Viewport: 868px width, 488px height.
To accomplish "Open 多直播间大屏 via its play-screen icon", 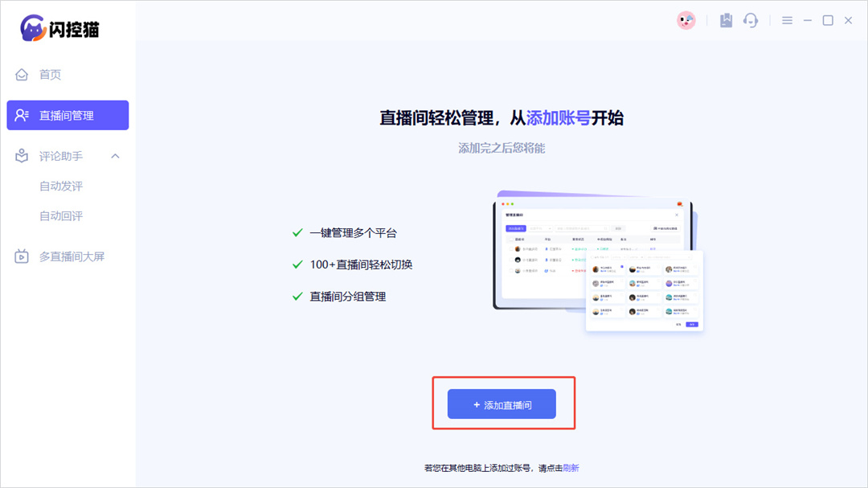I will 21,256.
